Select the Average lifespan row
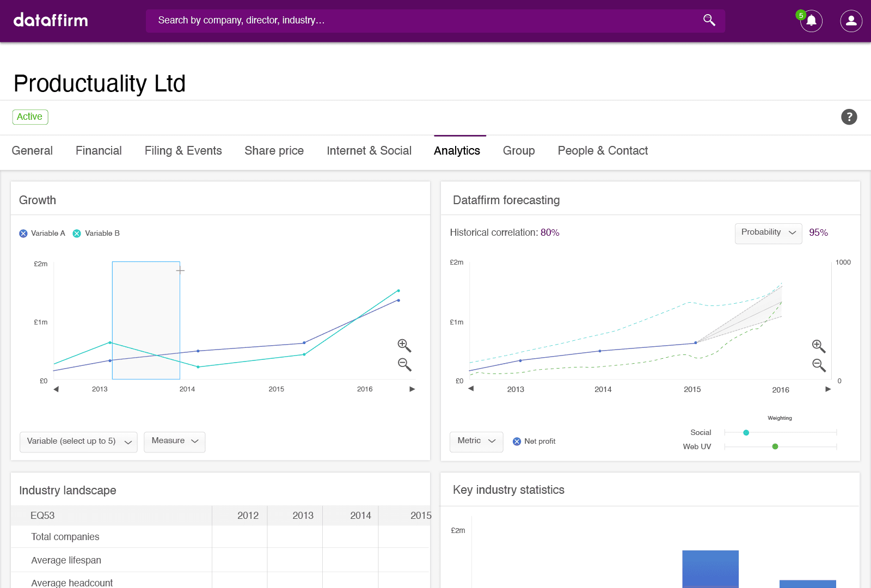The width and height of the screenshot is (871, 588). [x=220, y=560]
